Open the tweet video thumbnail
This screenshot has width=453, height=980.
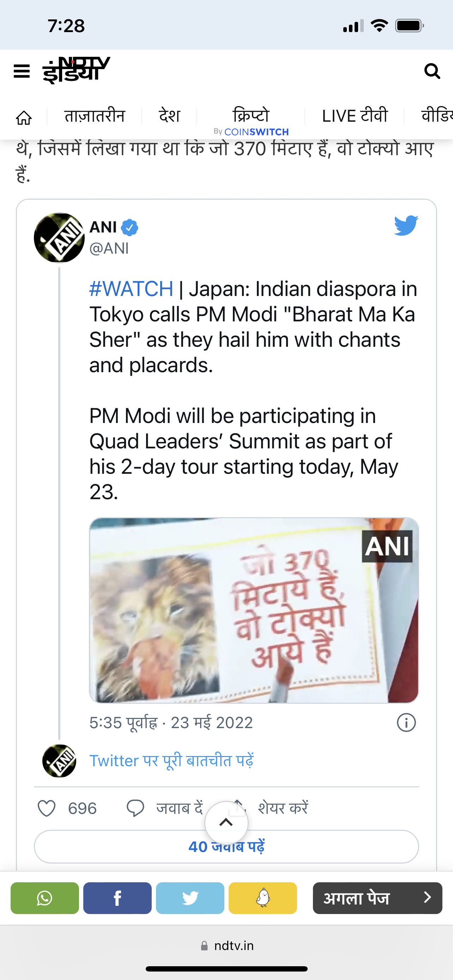click(254, 610)
